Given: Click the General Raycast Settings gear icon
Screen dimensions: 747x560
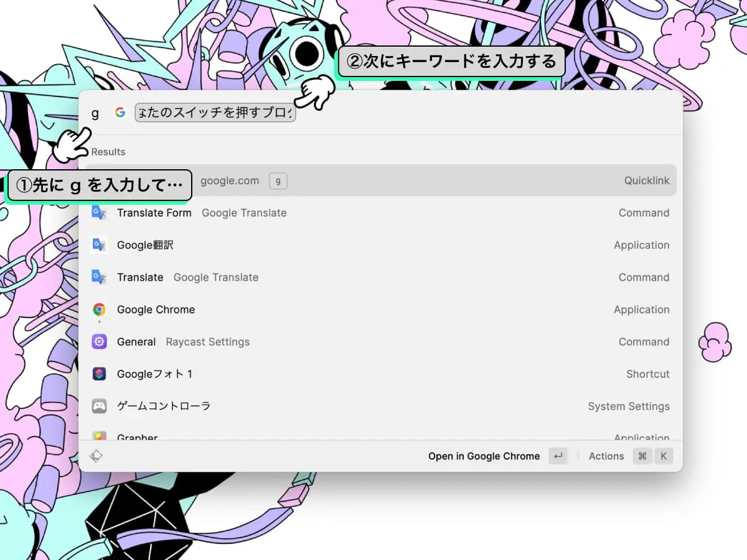Looking at the screenshot, I should [99, 342].
